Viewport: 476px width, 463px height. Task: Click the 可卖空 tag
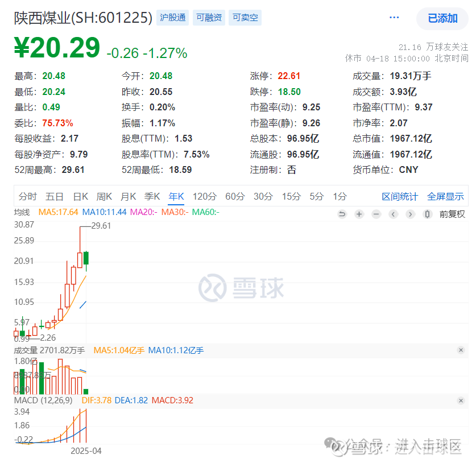pos(245,18)
